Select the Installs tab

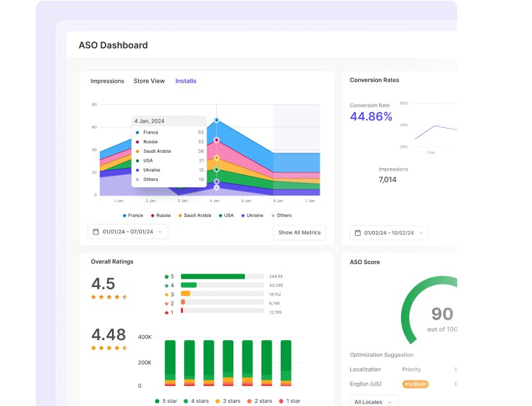(x=185, y=81)
